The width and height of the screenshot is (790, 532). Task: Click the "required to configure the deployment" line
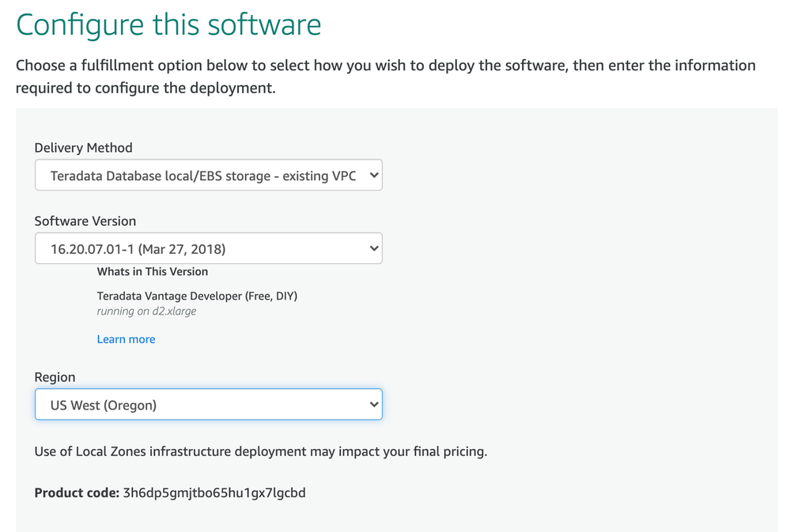[x=146, y=88]
